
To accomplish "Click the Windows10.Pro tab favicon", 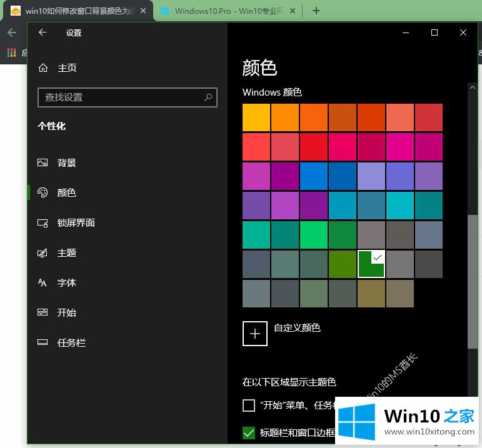I will pyautogui.click(x=165, y=11).
